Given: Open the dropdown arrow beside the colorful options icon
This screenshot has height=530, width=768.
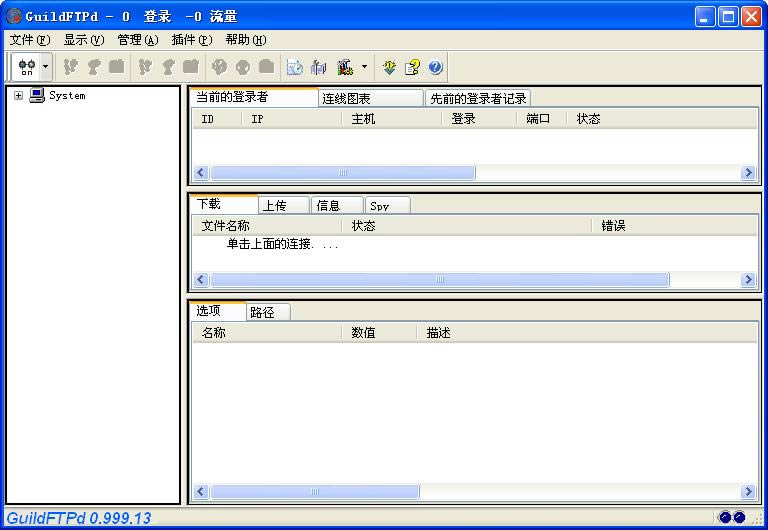Looking at the screenshot, I should pyautogui.click(x=364, y=67).
